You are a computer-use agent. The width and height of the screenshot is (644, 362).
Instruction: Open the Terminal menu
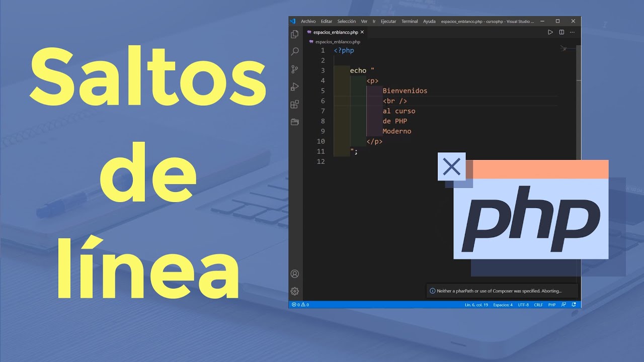[410, 22]
